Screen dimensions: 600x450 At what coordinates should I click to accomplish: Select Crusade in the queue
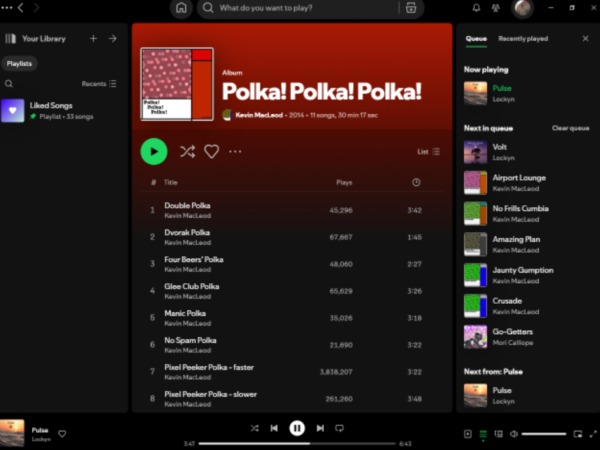(x=526, y=306)
